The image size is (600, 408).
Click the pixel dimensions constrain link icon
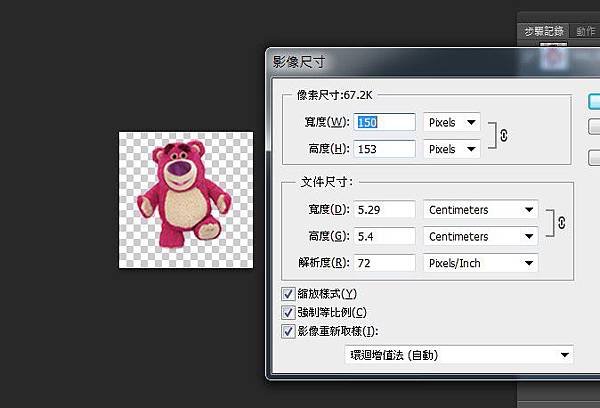click(x=504, y=135)
